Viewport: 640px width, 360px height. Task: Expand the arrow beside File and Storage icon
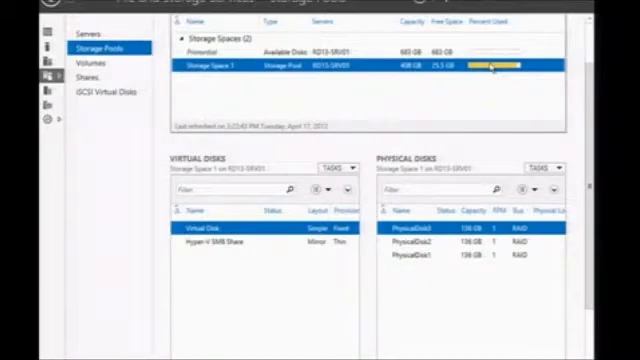pyautogui.click(x=59, y=76)
